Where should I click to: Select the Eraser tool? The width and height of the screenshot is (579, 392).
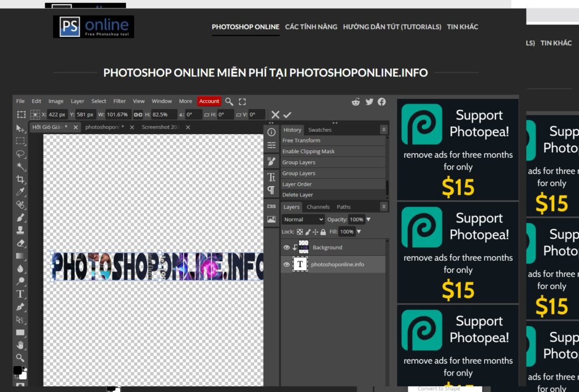click(x=20, y=243)
